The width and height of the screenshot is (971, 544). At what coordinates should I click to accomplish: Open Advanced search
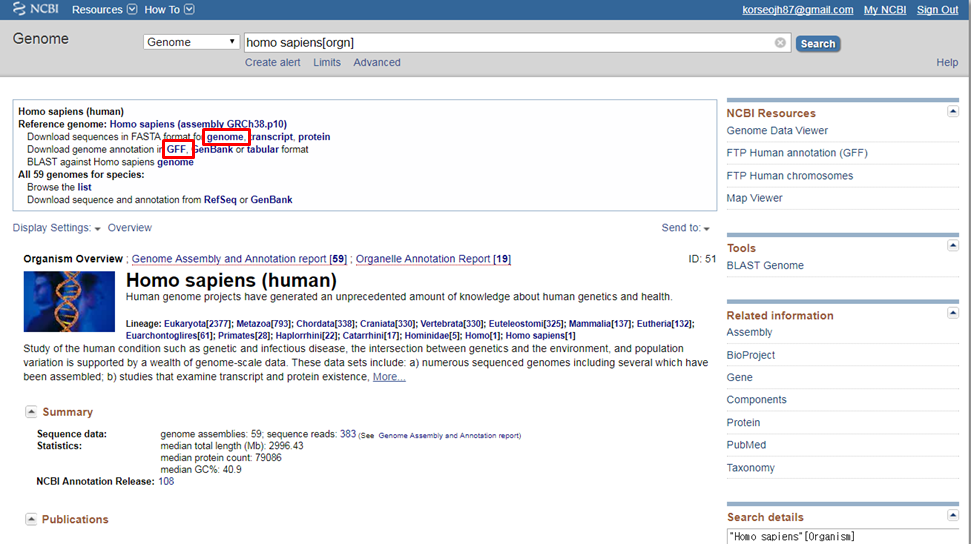coord(377,63)
